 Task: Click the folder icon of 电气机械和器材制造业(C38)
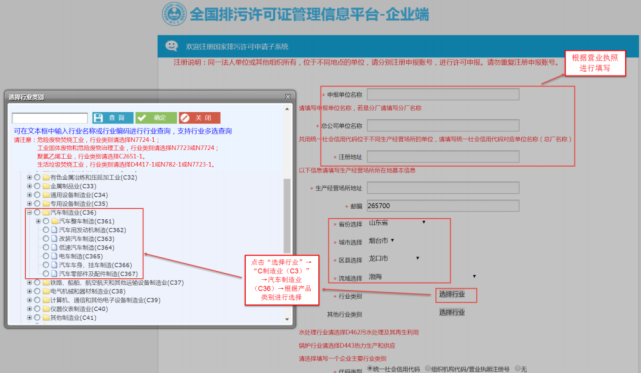tap(46, 291)
